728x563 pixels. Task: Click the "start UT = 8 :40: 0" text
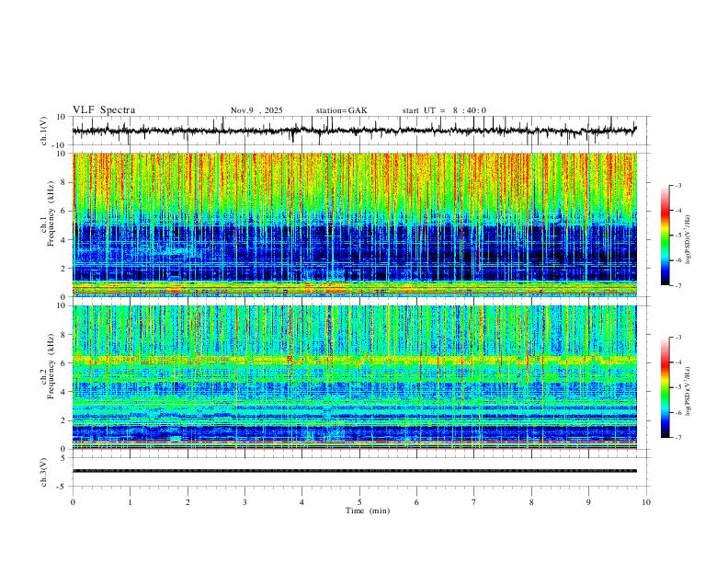444,110
